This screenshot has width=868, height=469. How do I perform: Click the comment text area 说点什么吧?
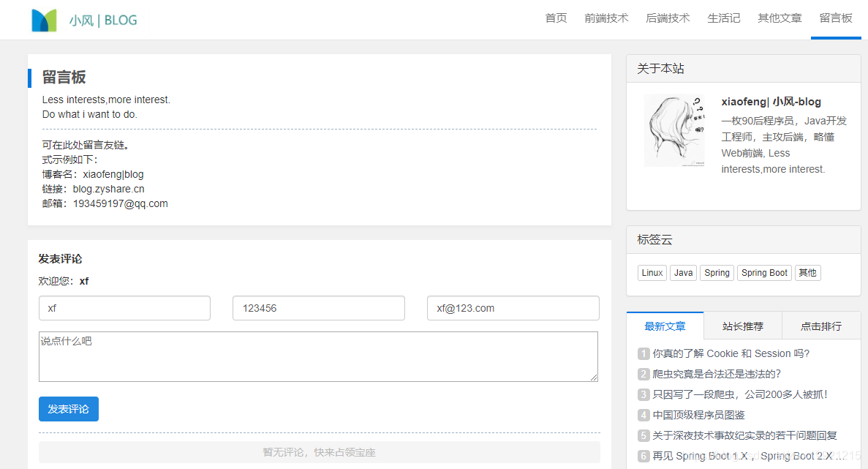click(318, 356)
